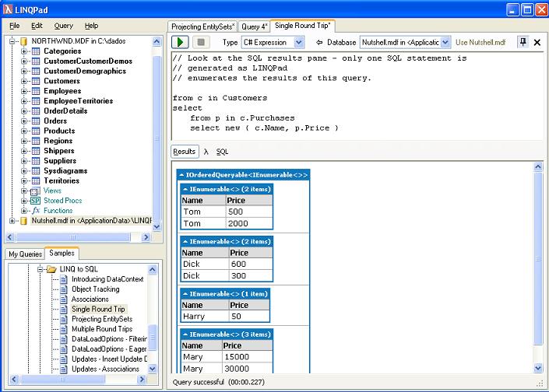The image size is (549, 392).
Task: Click the samples list scroll up arrow
Action: click(153, 270)
